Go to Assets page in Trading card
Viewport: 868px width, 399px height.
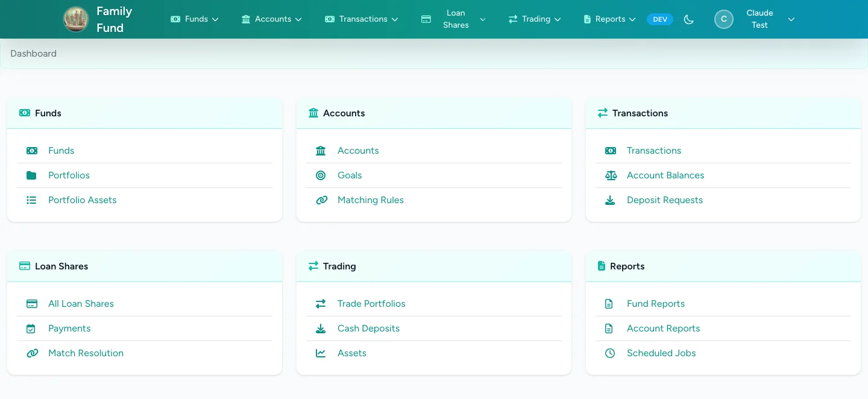click(352, 353)
